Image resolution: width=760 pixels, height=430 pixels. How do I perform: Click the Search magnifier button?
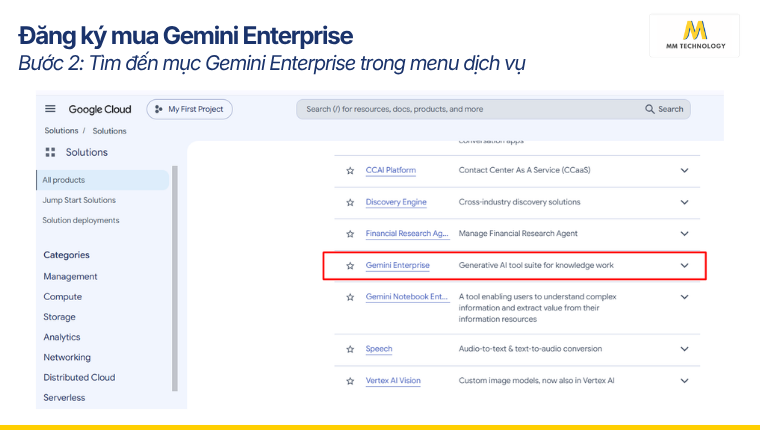(x=664, y=109)
